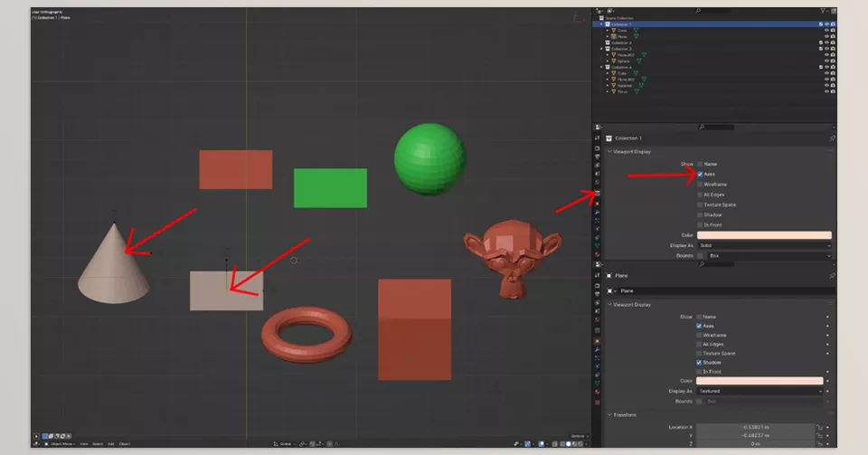Image resolution: width=868 pixels, height=455 pixels.
Task: Open Material tab in Collection 1 properties panel
Action: coord(597,254)
